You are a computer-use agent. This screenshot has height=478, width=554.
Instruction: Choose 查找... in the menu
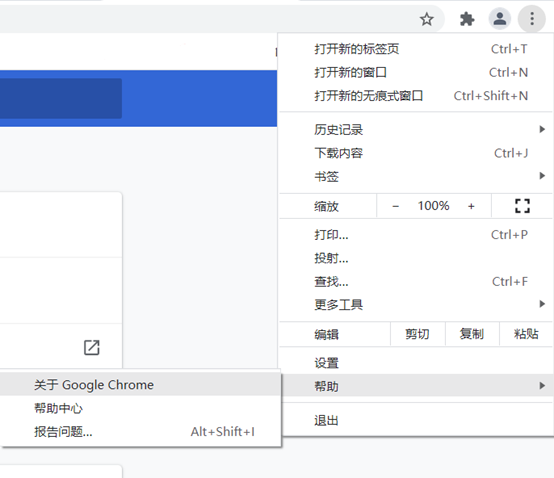415,282
